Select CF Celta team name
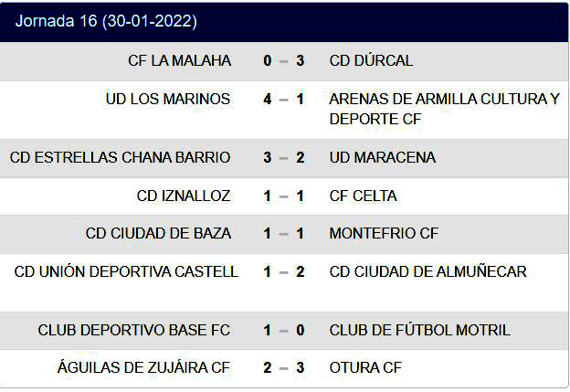The width and height of the screenshot is (570, 392). [x=363, y=196]
